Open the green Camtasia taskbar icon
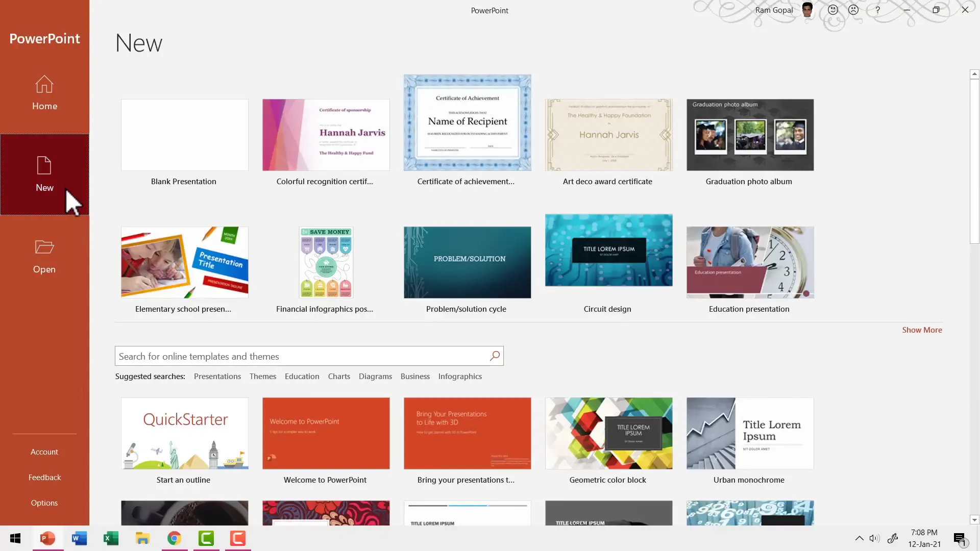Screen dimensions: 980x551 point(206,538)
